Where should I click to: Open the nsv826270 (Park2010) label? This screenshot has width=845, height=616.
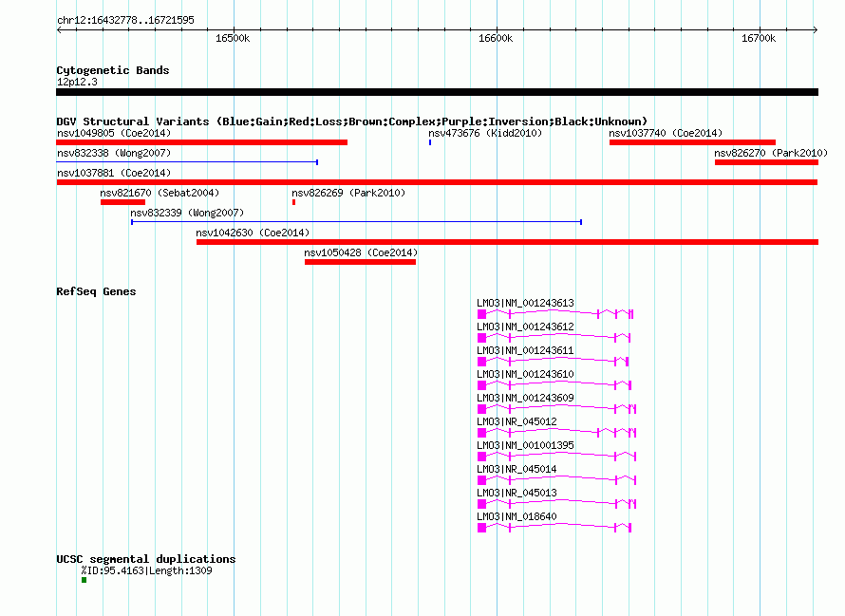pos(771,153)
